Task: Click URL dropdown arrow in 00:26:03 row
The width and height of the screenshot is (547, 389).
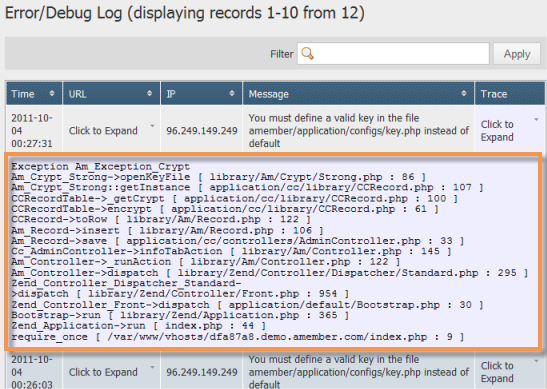Action: pyautogui.click(x=152, y=367)
